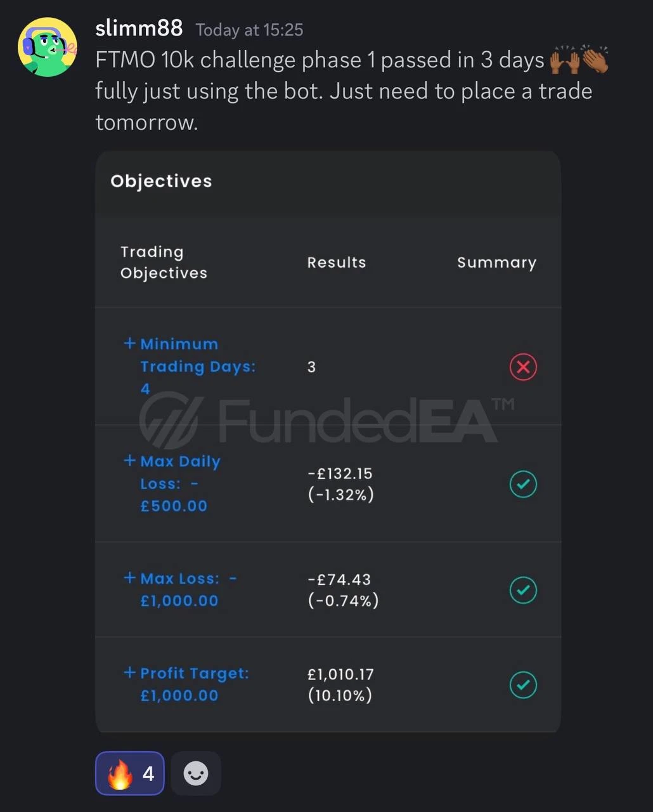Select the Summary column header
The height and width of the screenshot is (812, 653).
tap(496, 263)
